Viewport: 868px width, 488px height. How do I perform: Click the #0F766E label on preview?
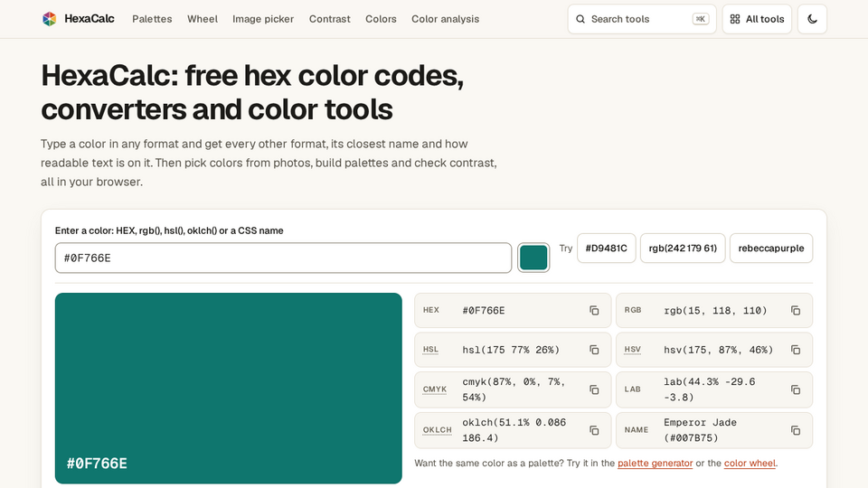pos(97,463)
